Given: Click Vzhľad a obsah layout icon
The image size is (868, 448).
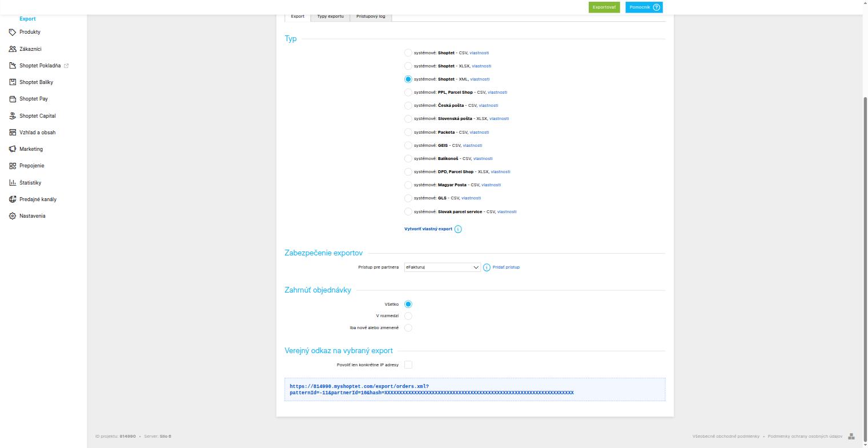Looking at the screenshot, I should coord(13,133).
